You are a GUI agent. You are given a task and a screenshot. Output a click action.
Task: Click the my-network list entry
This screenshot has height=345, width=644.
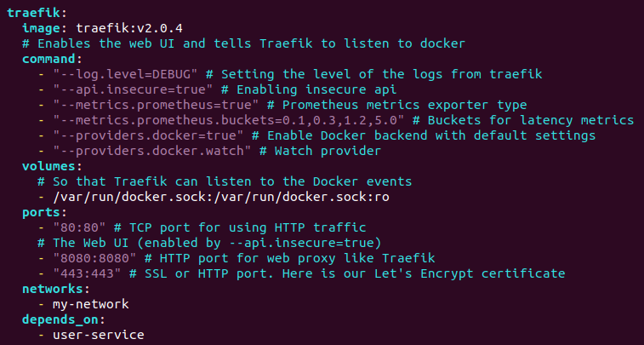91,304
